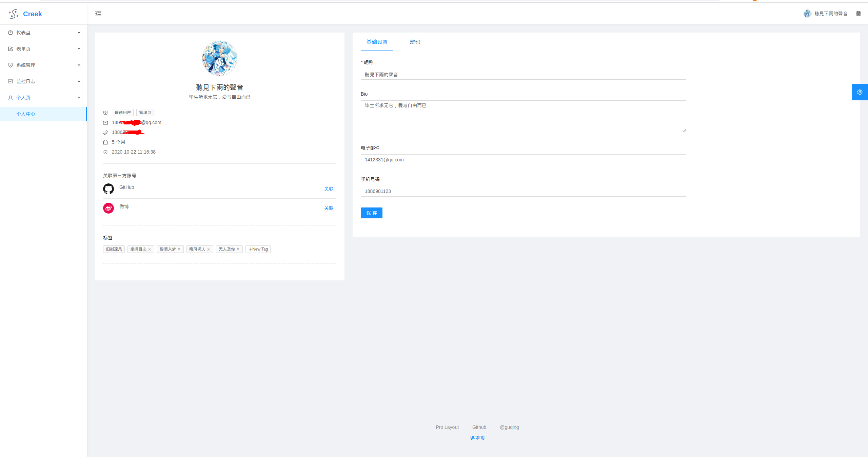Screen dimensions: 868x457
Task: Click 关联 link for GitHub
Action: click(x=329, y=189)
